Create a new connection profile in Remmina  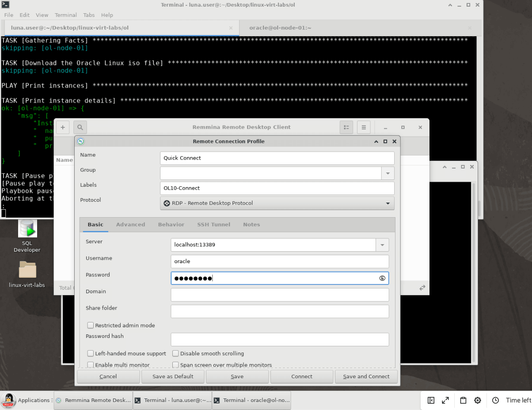(62, 127)
